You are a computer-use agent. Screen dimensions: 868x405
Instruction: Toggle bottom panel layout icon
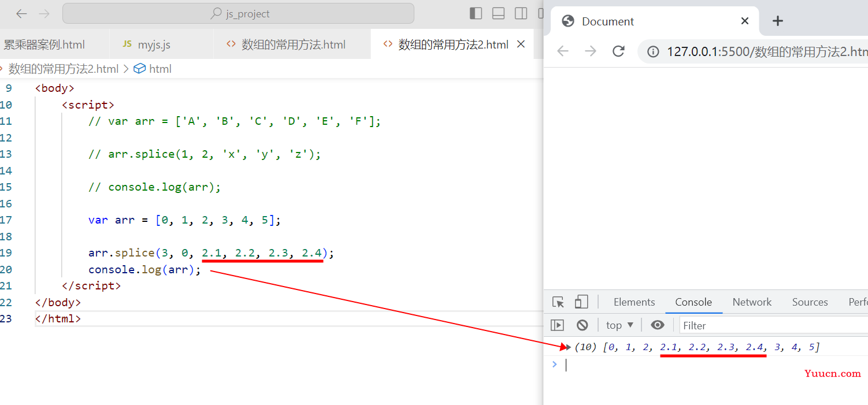[x=498, y=13]
